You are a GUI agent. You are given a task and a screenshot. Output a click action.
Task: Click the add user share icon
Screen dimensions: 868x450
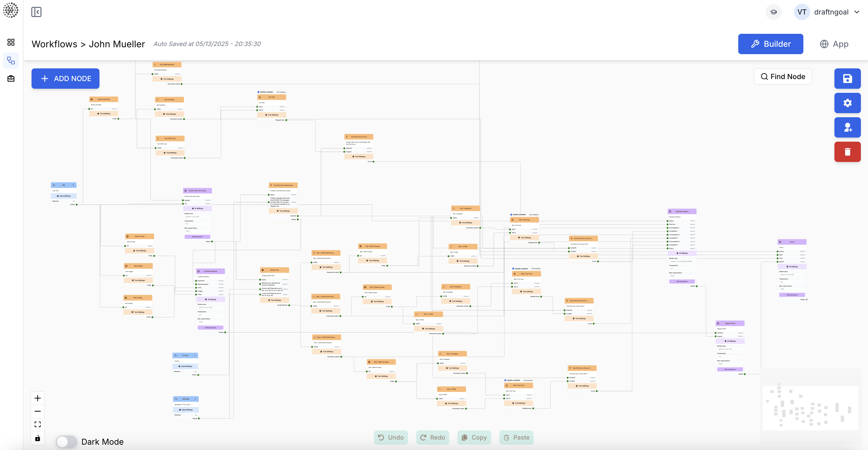847,127
